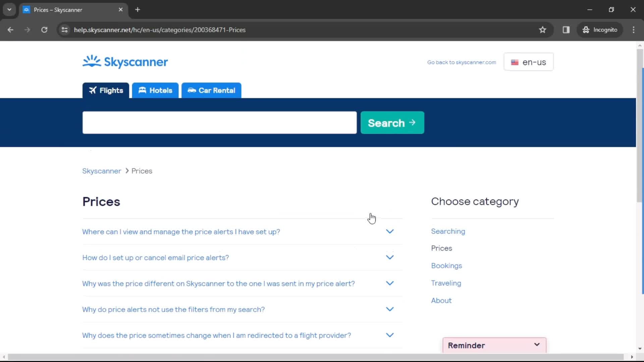Open the About category
The image size is (644, 362).
[441, 300]
